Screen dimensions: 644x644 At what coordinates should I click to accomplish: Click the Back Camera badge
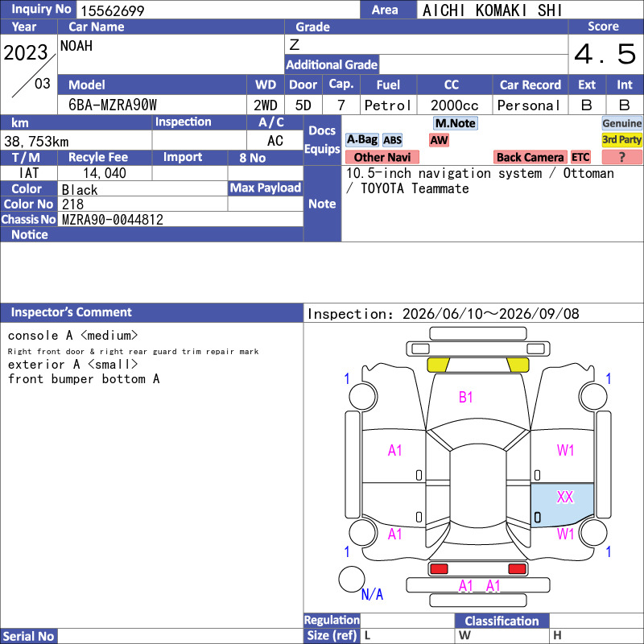(x=530, y=157)
